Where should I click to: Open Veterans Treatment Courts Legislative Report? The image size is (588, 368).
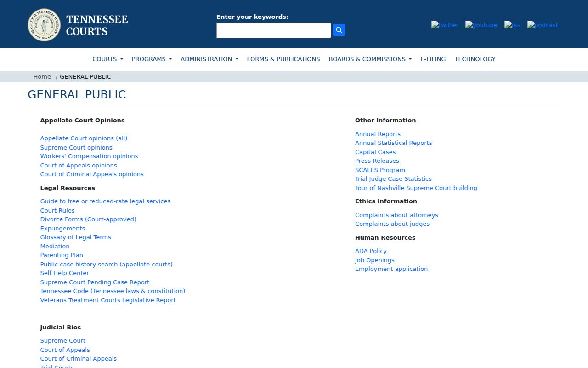point(108,300)
